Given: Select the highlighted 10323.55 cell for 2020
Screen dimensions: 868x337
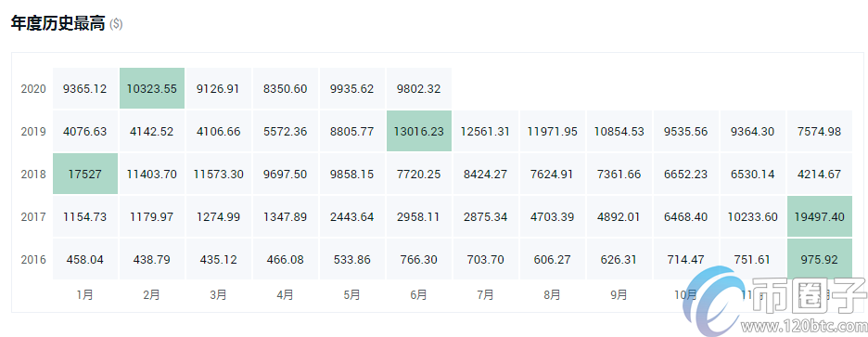Looking at the screenshot, I should tap(152, 89).
